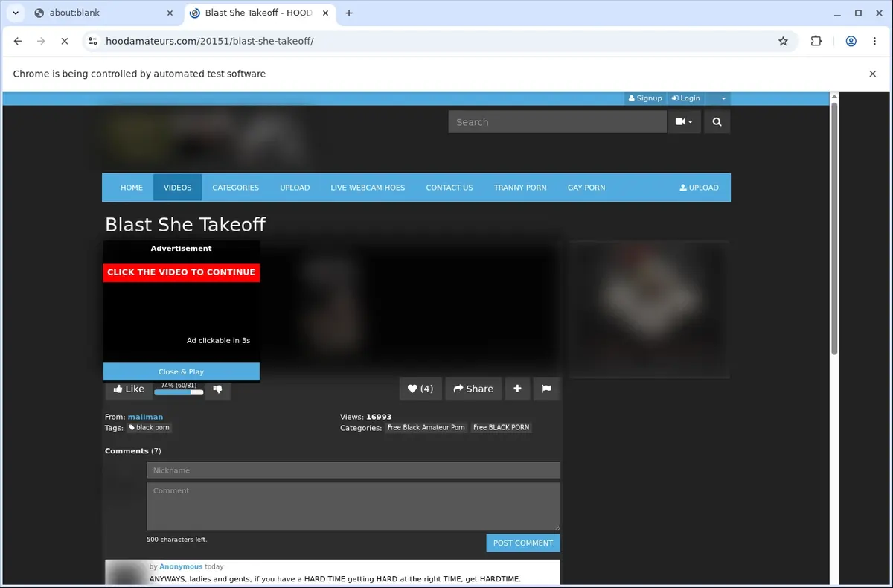This screenshot has width=893, height=588.
Task: Switch to the about:blank tab
Action: pyautogui.click(x=103, y=13)
